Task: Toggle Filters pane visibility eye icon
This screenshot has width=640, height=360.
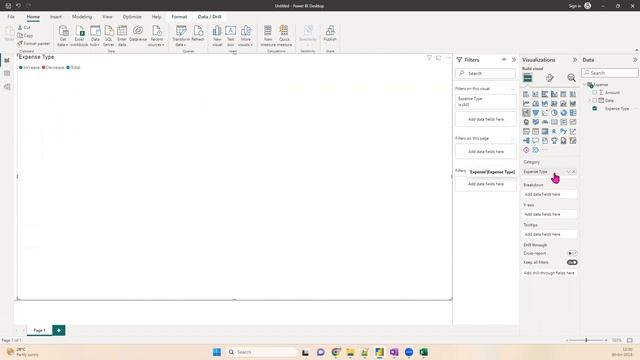Action: 504,60
